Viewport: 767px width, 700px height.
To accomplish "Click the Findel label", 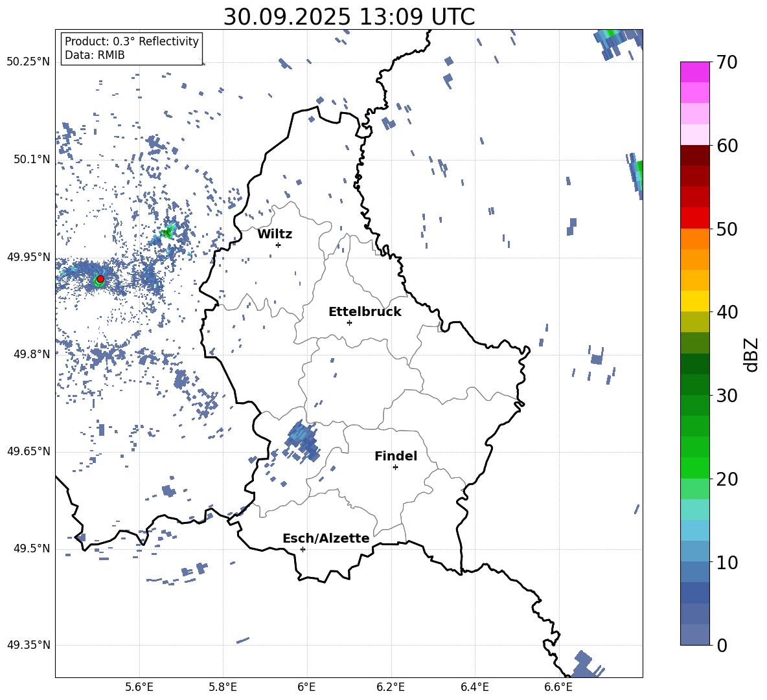I will click(x=396, y=456).
